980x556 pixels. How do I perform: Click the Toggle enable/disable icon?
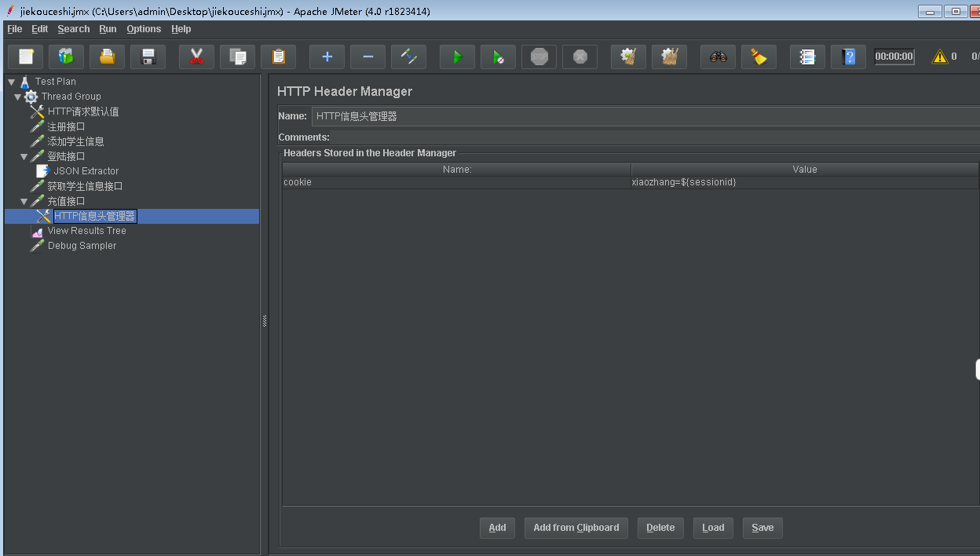(408, 57)
